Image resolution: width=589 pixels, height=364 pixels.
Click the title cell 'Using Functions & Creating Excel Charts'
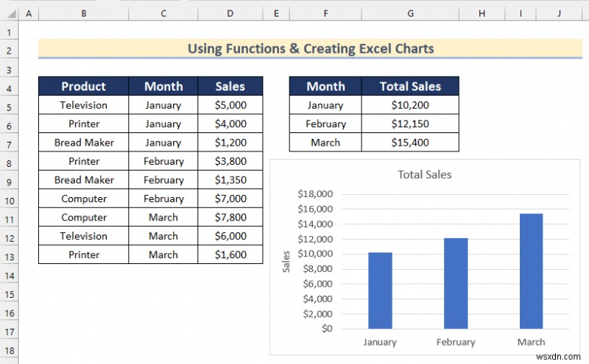310,49
